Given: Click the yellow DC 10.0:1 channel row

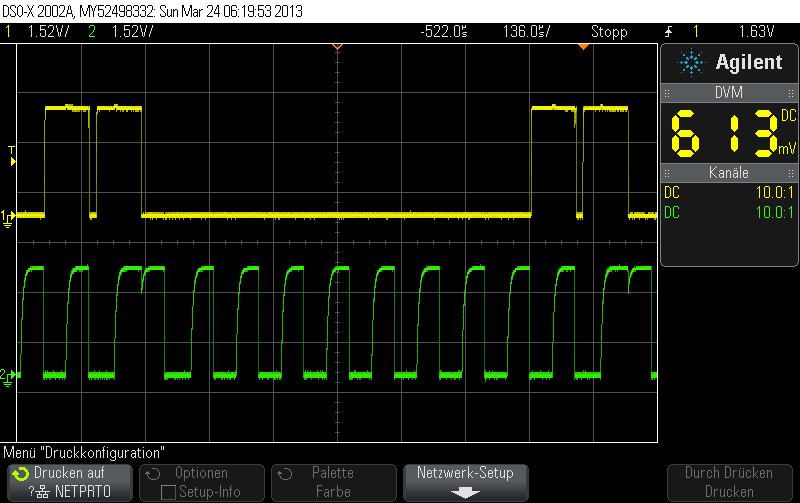Looking at the screenshot, I should (x=729, y=192).
